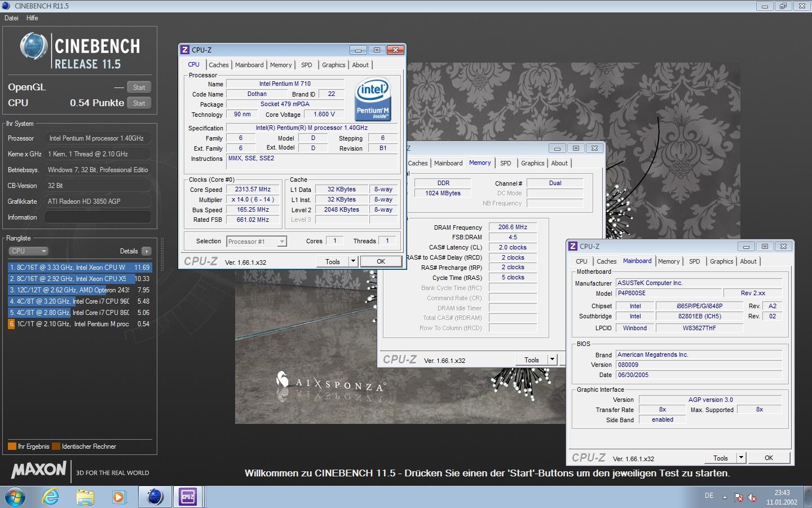The image size is (812, 508).
Task: Click the Core Speed 2313.57 MHz value
Action: pos(253,190)
